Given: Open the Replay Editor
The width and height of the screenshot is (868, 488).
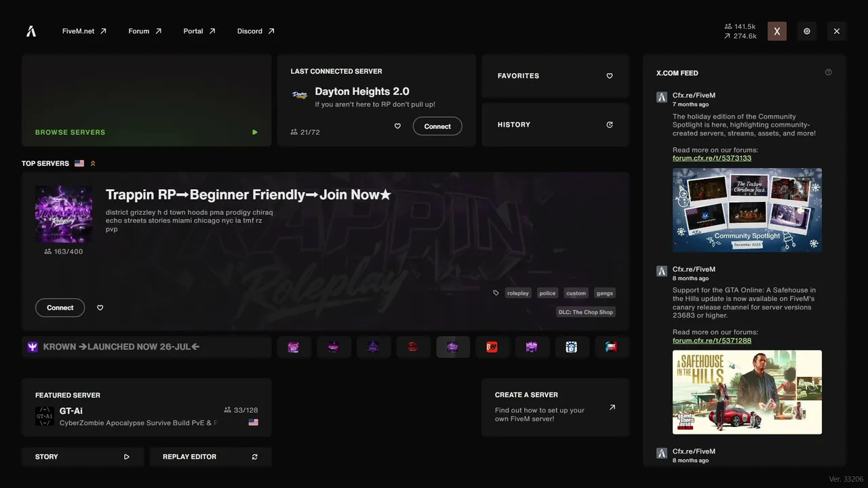Looking at the screenshot, I should click(x=210, y=457).
